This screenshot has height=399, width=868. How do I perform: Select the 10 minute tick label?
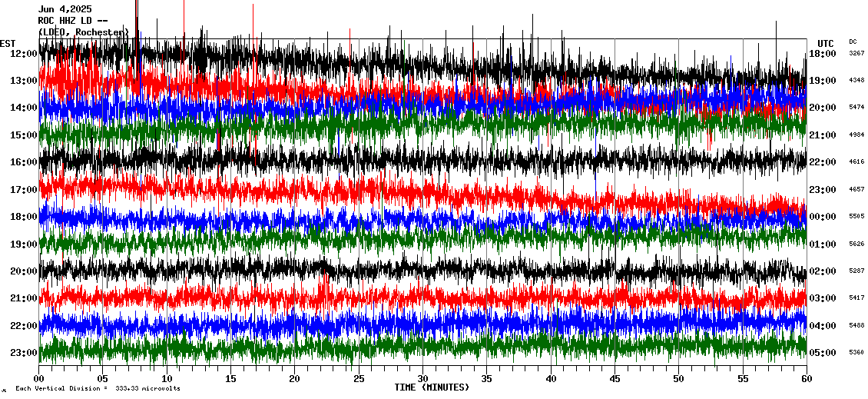(167, 379)
